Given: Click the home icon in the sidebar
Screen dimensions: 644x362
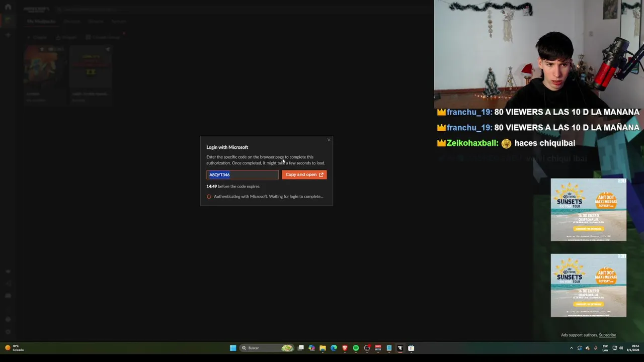Looking at the screenshot, I should 8,7.
